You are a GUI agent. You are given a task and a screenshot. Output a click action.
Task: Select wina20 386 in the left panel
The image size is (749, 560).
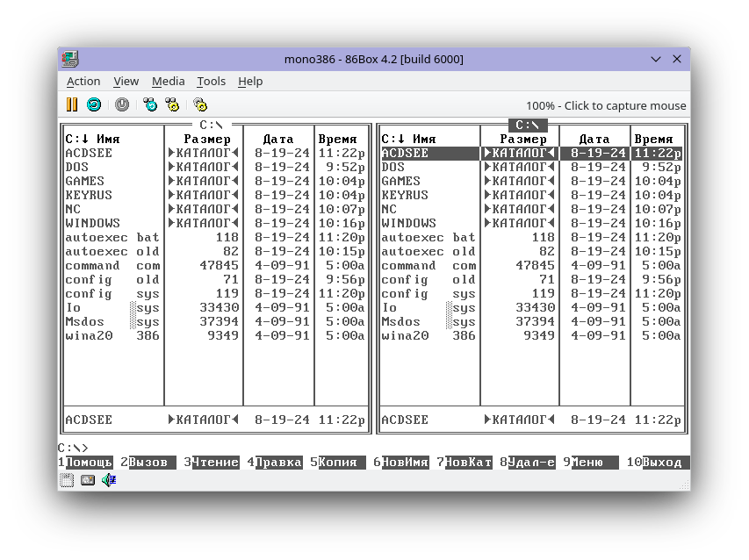215,335
